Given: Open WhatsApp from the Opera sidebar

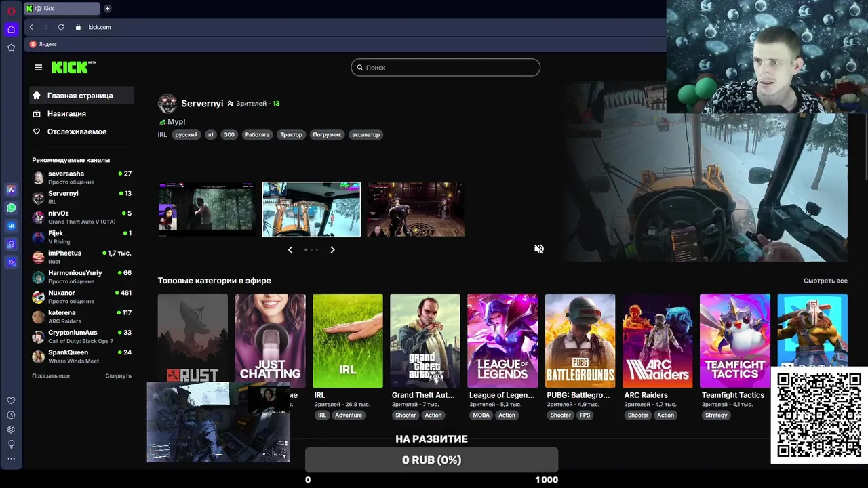Looking at the screenshot, I should pyautogui.click(x=11, y=208).
